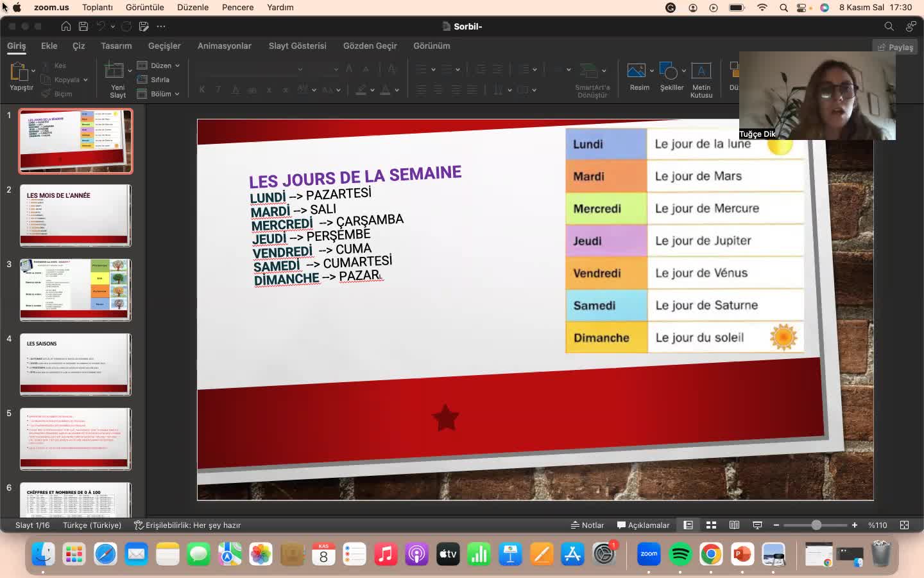Image resolution: width=924 pixels, height=578 pixels.
Task: Click the collaboration person icon in title bar
Action: click(911, 26)
